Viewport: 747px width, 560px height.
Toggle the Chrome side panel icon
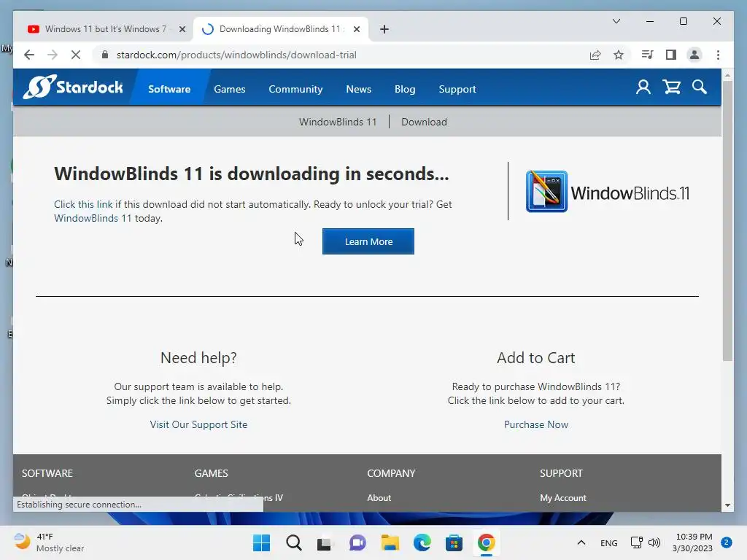671,55
